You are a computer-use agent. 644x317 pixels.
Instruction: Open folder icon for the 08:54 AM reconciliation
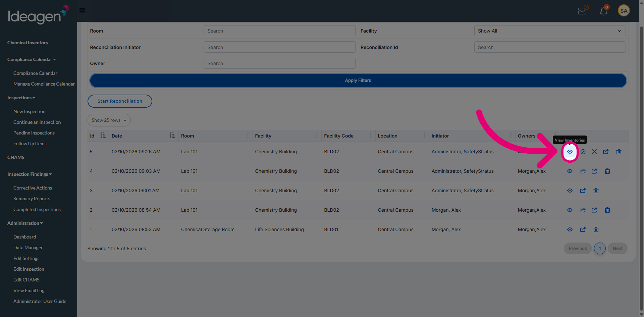pos(583,210)
